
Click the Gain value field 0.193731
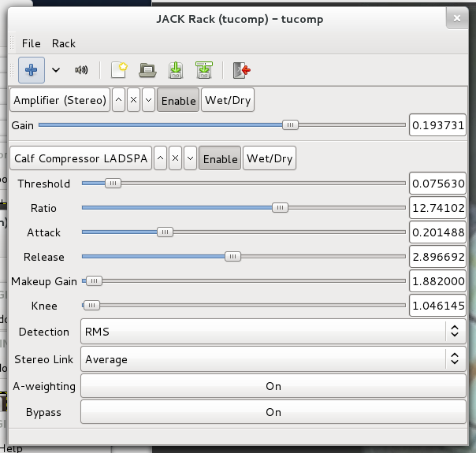437,125
